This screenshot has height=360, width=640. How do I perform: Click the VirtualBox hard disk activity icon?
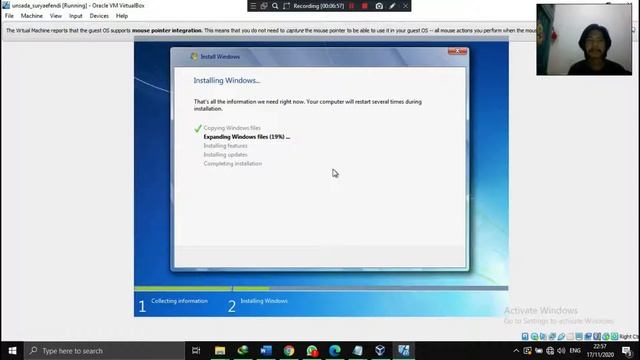tap(525, 336)
